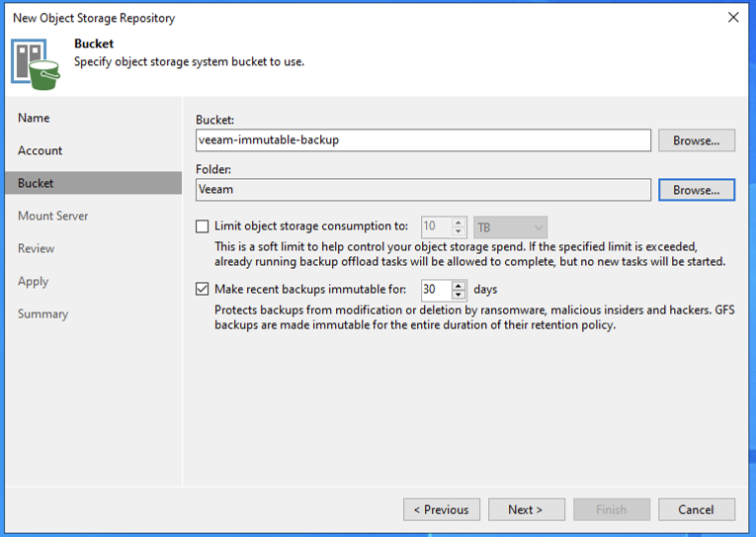
Task: Increase storage consumption limit spinner
Action: [x=459, y=223]
